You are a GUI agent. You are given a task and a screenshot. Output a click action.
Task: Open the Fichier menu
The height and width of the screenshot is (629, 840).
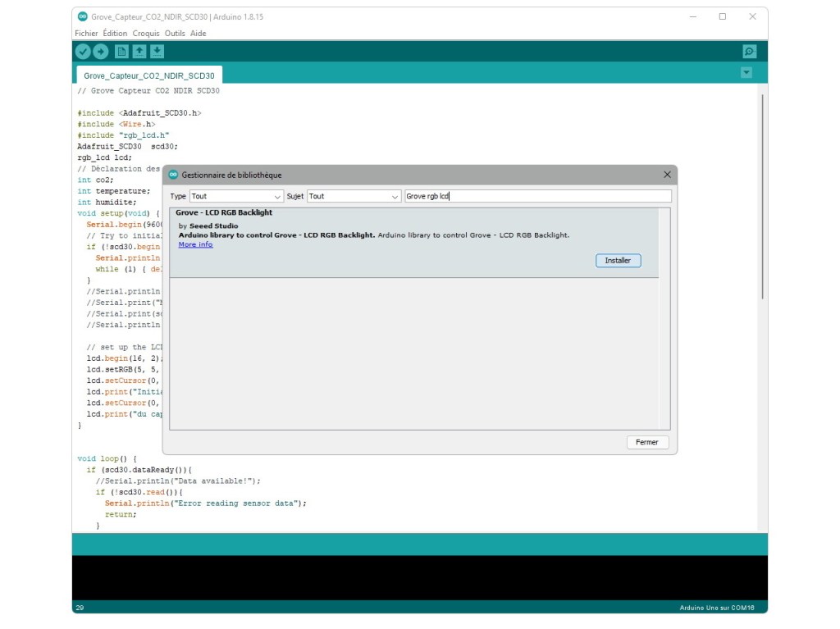click(86, 34)
